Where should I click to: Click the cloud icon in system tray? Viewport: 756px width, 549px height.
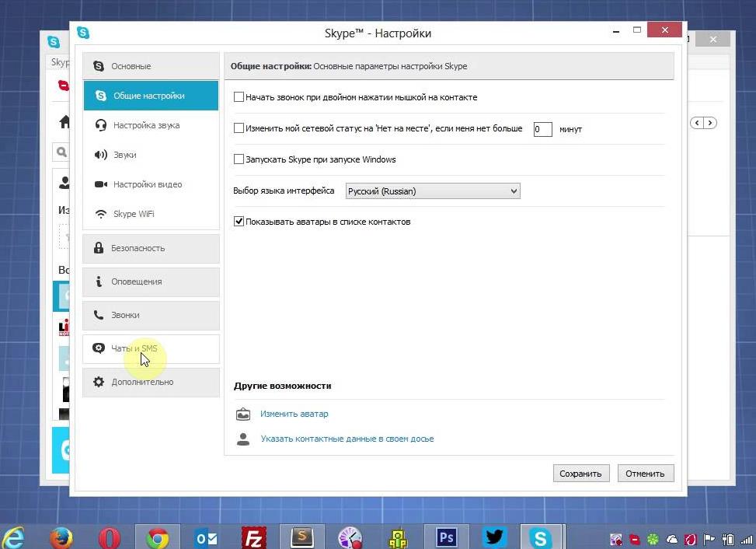[671, 540]
